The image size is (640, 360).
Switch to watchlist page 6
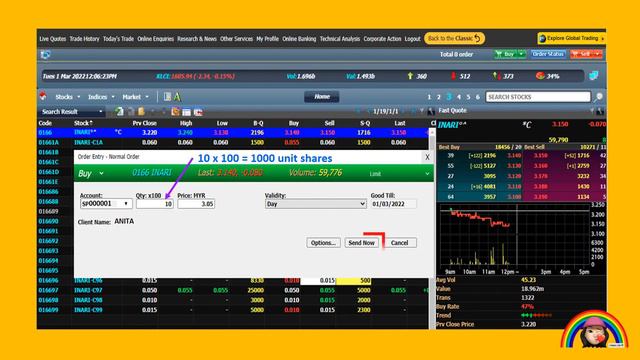click(478, 97)
